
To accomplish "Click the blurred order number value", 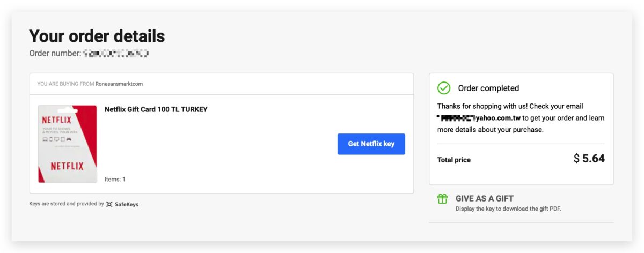I will coord(115,53).
